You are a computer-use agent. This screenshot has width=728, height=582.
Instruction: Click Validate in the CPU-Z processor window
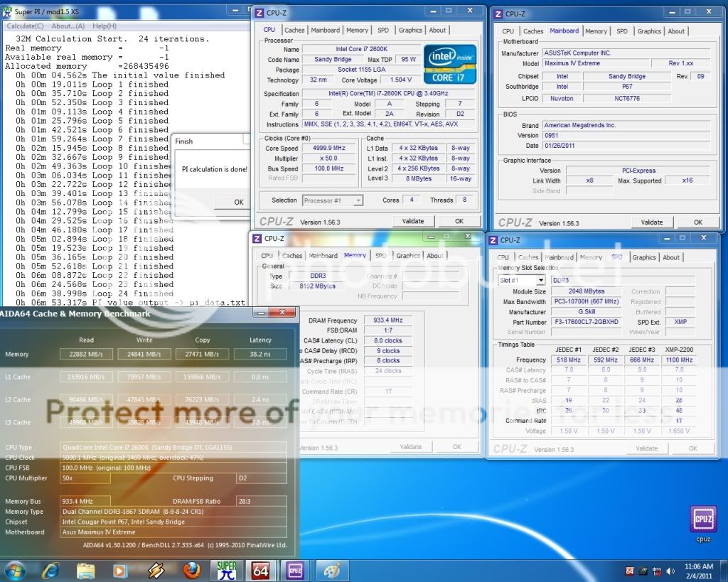(x=413, y=222)
